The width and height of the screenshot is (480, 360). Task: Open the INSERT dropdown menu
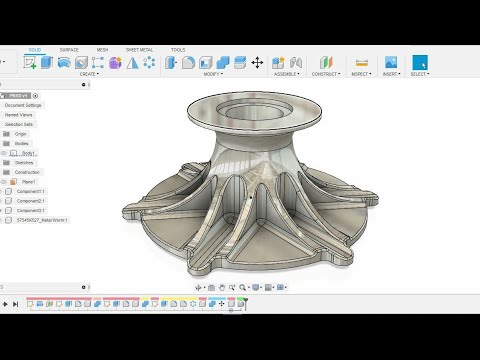coord(391,74)
